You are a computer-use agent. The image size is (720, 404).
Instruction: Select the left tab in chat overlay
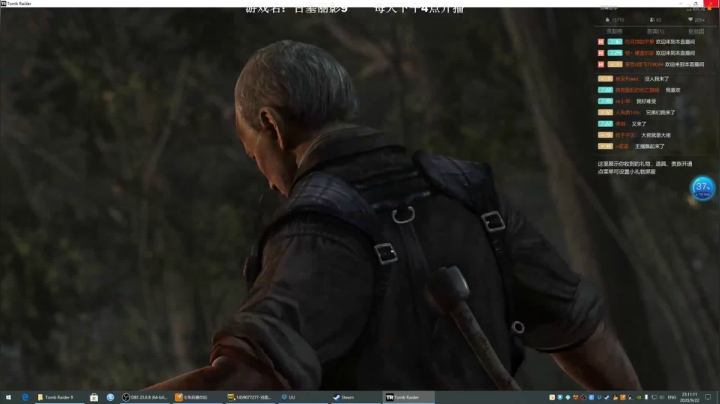coord(614,31)
